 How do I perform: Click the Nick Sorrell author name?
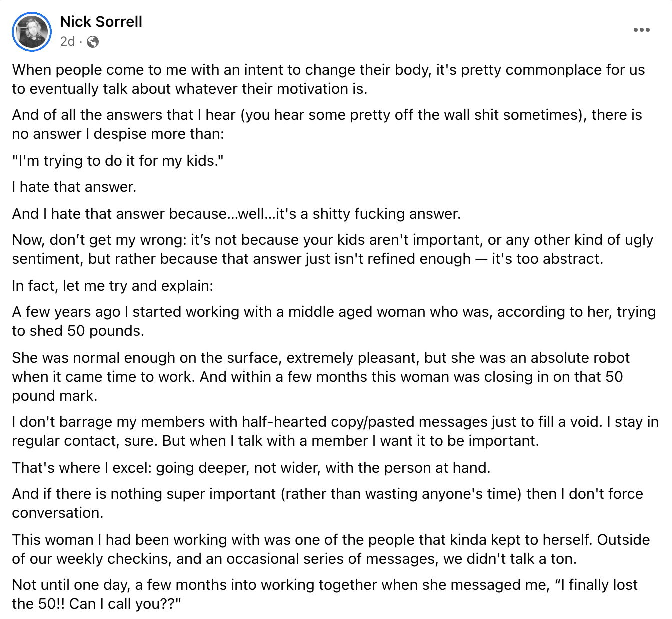pos(101,22)
